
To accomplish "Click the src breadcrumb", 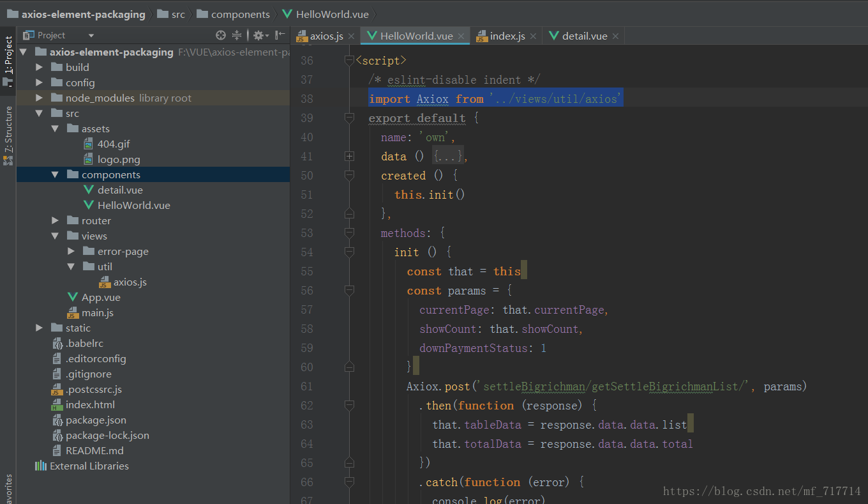I will click(170, 14).
